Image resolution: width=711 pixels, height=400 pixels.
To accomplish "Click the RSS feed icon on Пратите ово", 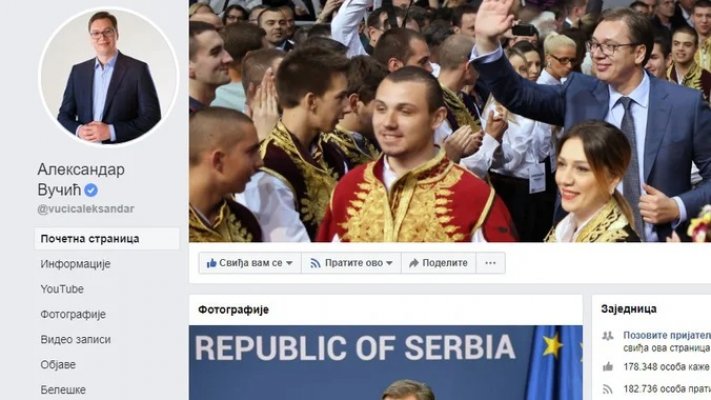I will pyautogui.click(x=315, y=263).
